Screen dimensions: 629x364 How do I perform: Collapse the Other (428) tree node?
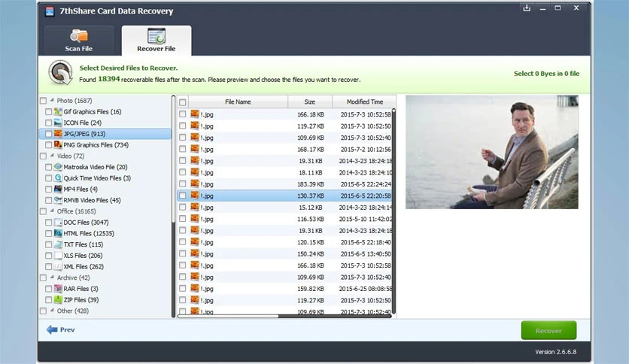coord(52,311)
